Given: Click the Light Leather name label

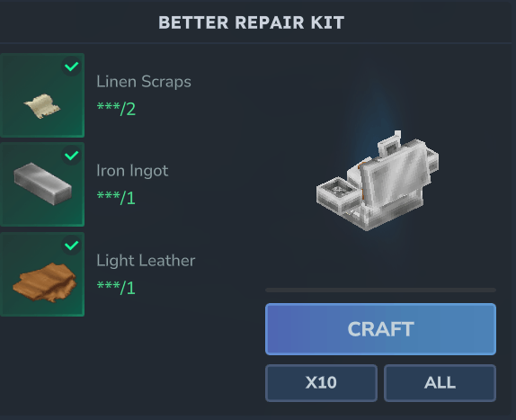Looking at the screenshot, I should point(146,260).
